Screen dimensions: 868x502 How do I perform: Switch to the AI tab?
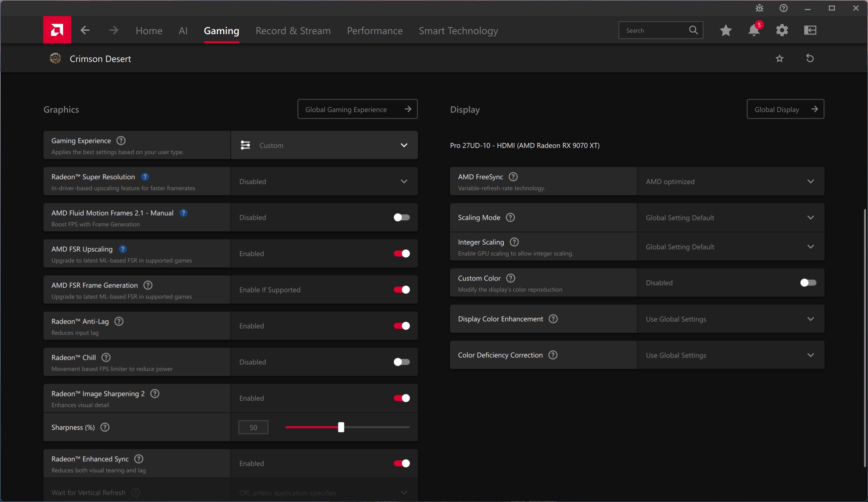(x=183, y=31)
